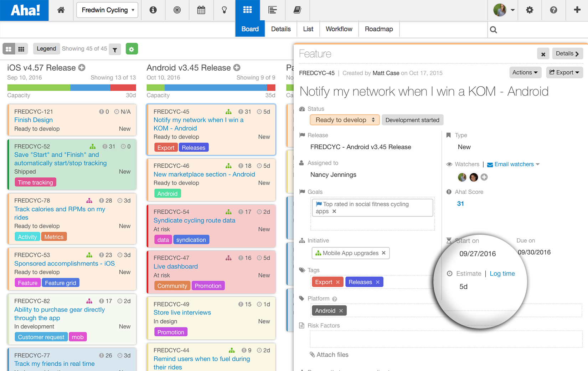Click Attach files link
The height and width of the screenshot is (371, 588).
tap(329, 355)
